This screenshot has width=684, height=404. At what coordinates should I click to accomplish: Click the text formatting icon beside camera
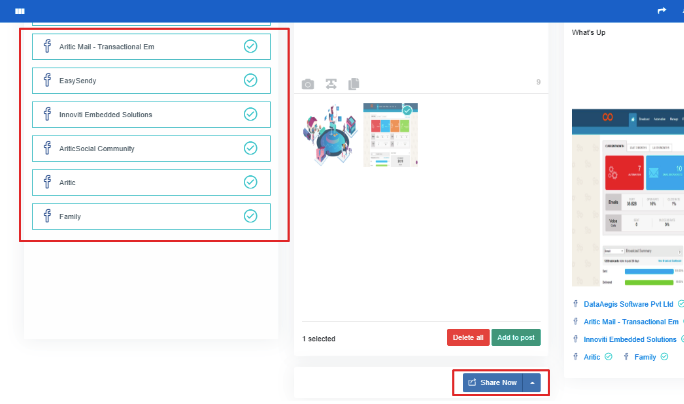pyautogui.click(x=331, y=84)
